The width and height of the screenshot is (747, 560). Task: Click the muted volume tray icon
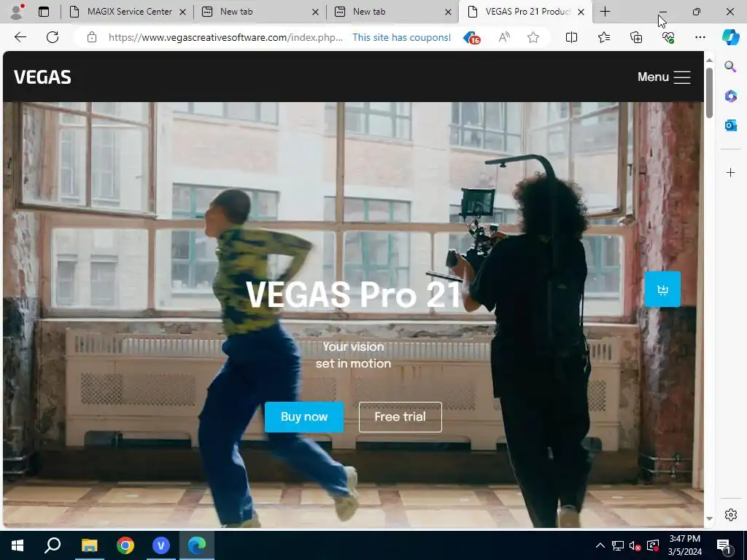(x=635, y=545)
